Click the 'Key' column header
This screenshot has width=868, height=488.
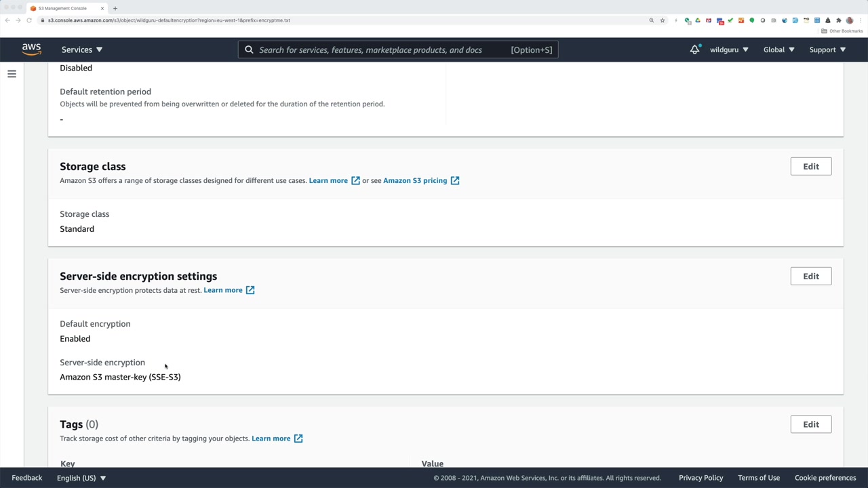pyautogui.click(x=68, y=464)
